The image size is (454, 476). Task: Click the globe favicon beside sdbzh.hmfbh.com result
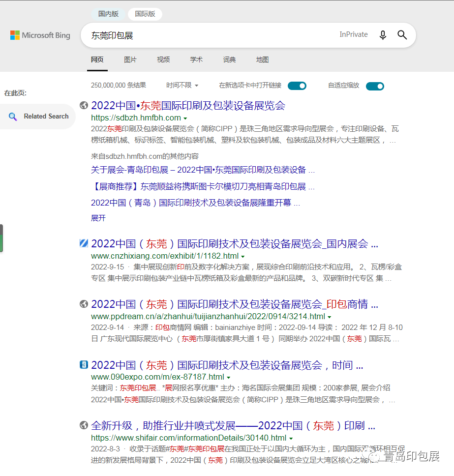coord(84,105)
